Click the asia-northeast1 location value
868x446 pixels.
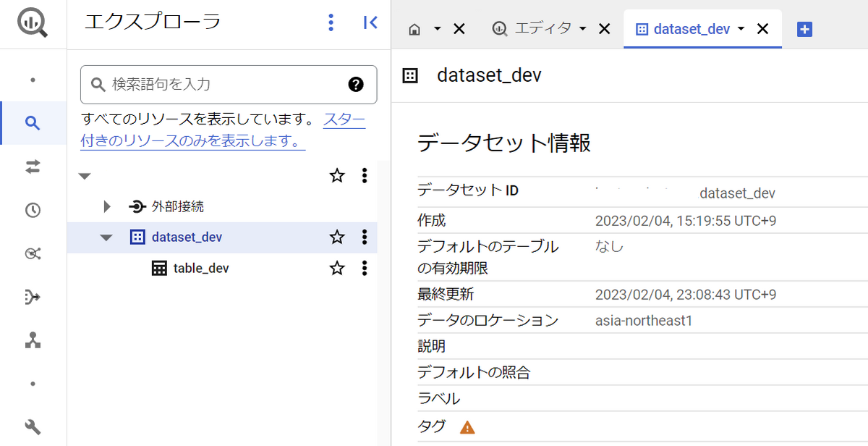click(x=644, y=320)
